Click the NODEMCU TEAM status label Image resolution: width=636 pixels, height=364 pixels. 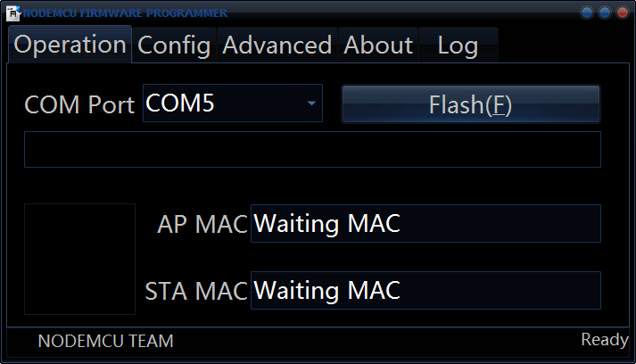[106, 341]
